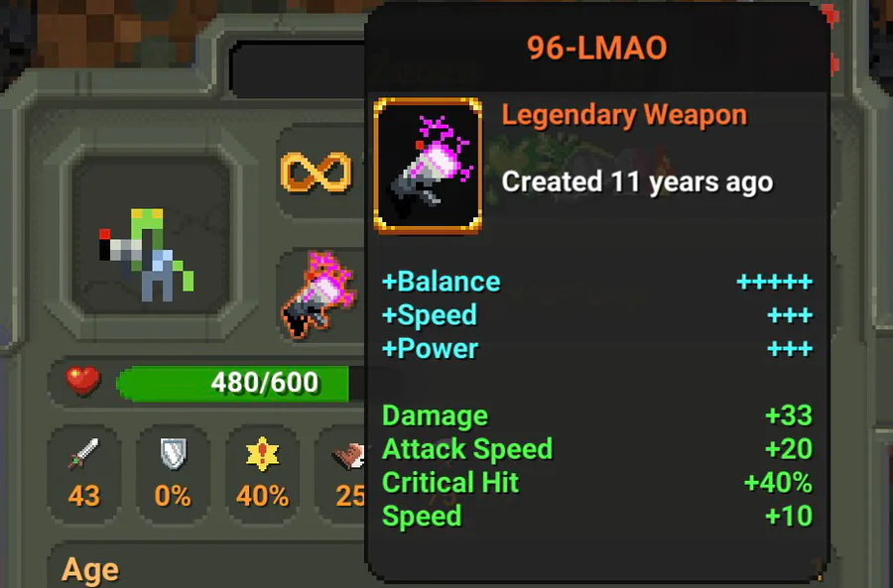Click the character portrait avatar
The height and width of the screenshot is (588, 893).
click(151, 234)
